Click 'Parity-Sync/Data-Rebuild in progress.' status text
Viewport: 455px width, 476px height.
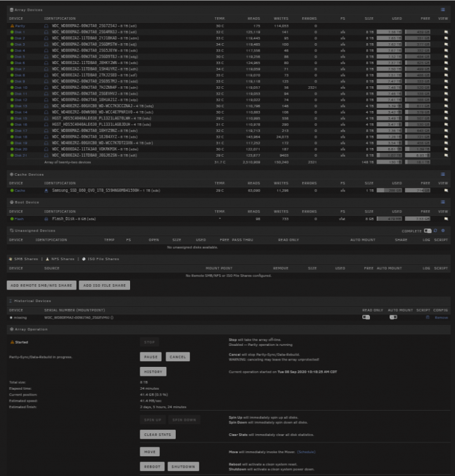pos(41,357)
